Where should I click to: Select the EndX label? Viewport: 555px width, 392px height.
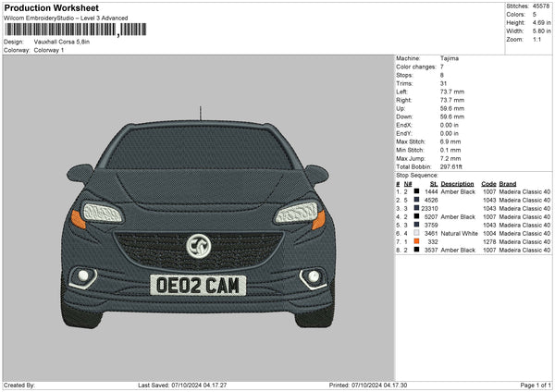[x=404, y=125]
